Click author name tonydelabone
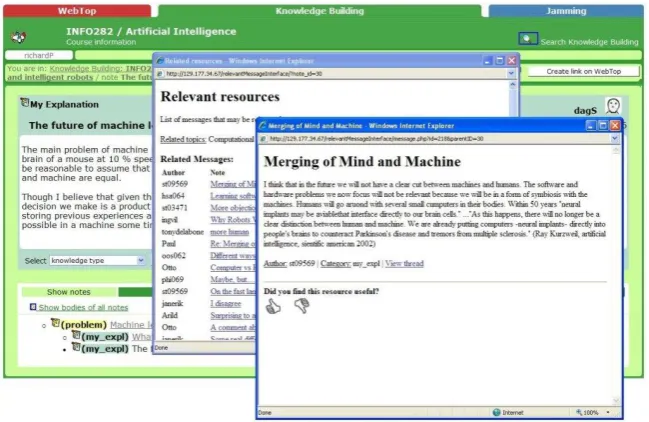This screenshot has height=422, width=649. tap(183, 232)
